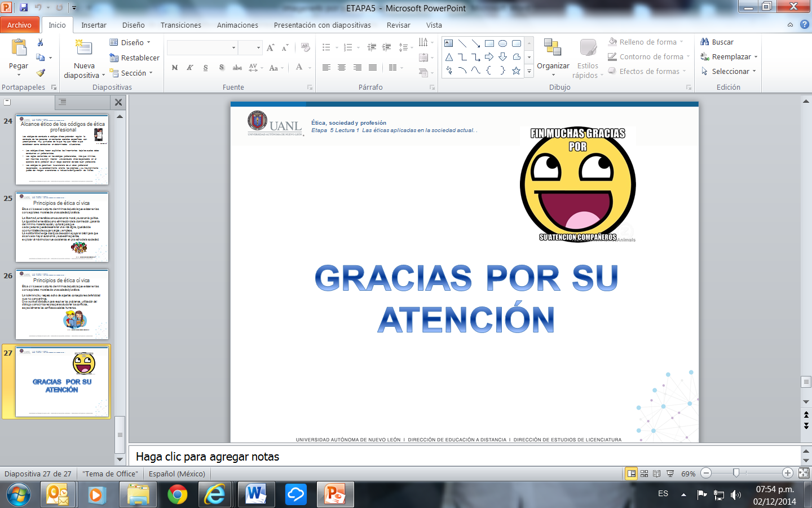Align text left in the Párrafo group

[326, 68]
